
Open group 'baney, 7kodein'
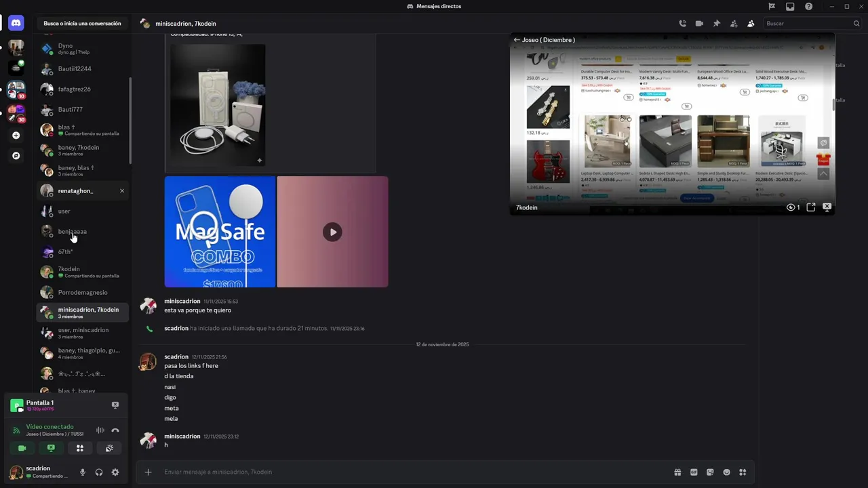pos(82,150)
